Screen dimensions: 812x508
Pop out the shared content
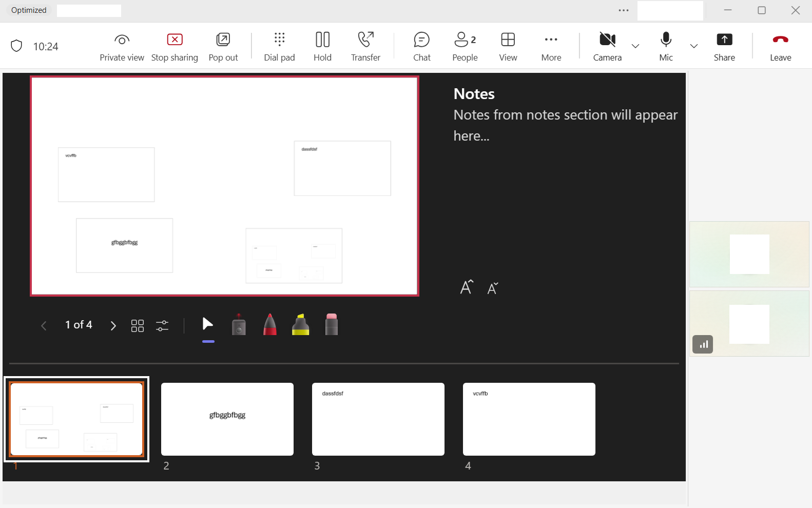tap(223, 47)
